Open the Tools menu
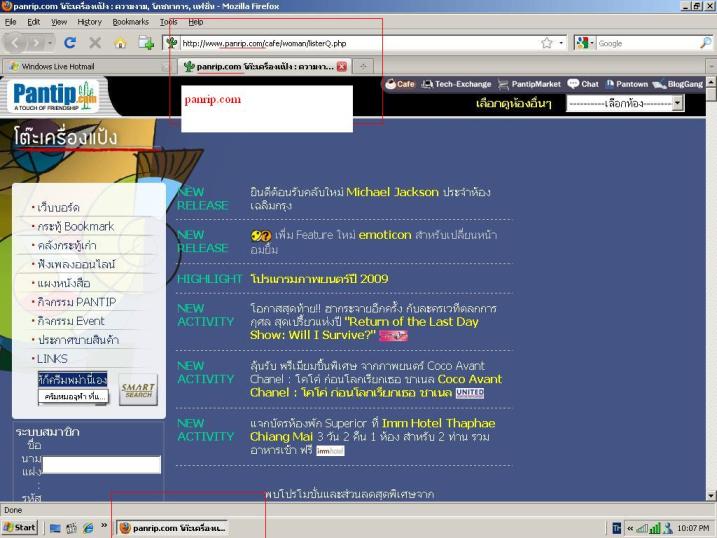The height and width of the screenshot is (538, 717). 168,21
